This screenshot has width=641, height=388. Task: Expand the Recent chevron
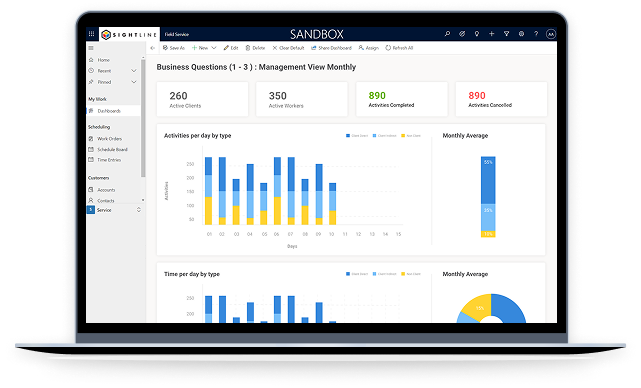(134, 71)
